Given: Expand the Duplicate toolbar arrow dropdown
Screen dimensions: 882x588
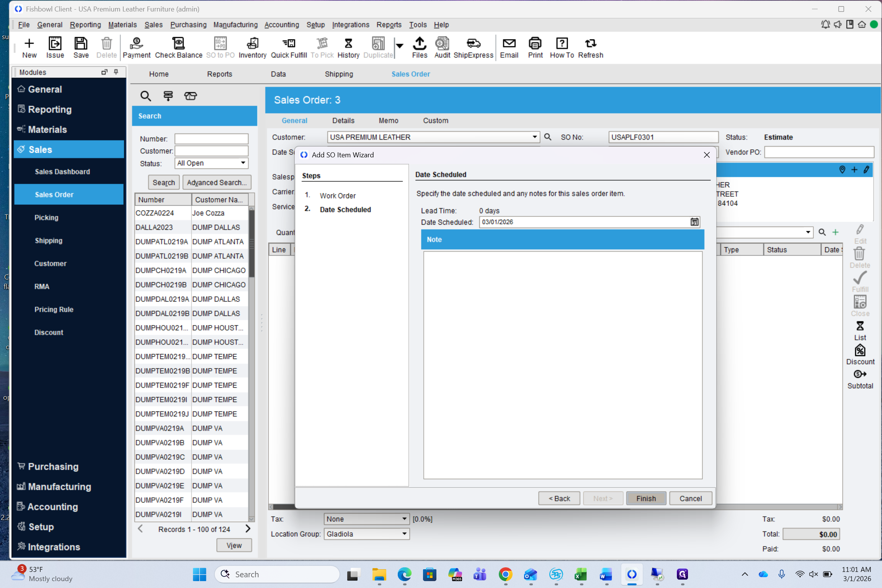Looking at the screenshot, I should [x=400, y=46].
